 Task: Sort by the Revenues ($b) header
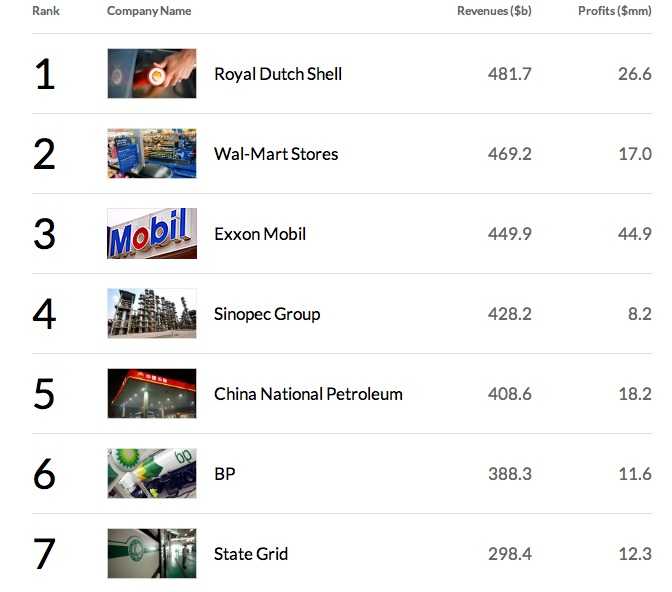[x=494, y=11]
